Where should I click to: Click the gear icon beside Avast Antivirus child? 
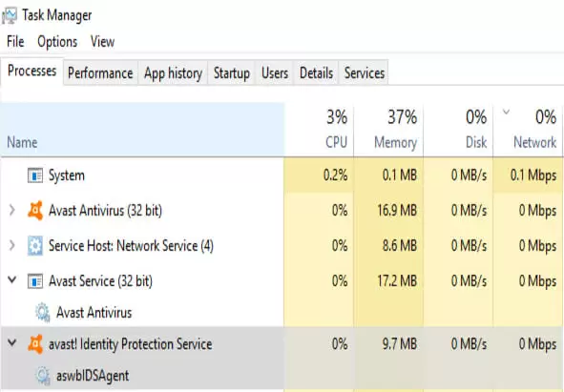(42, 312)
